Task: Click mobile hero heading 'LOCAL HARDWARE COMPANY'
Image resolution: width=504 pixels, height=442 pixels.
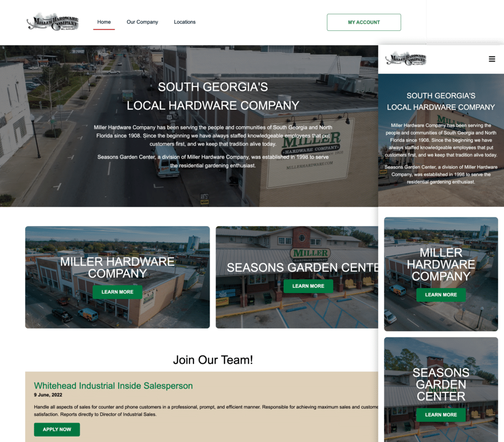Action: click(x=441, y=107)
